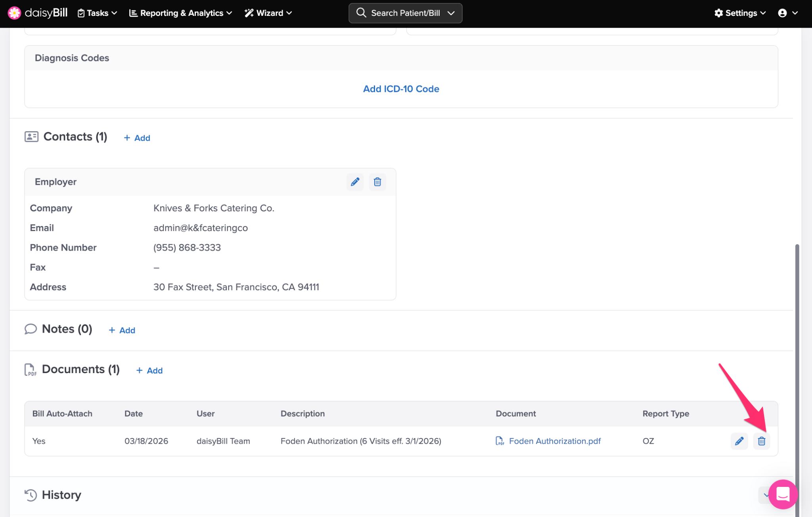Delete the Employer contact via trash icon
Screen dimensions: 812x517
(x=377, y=182)
